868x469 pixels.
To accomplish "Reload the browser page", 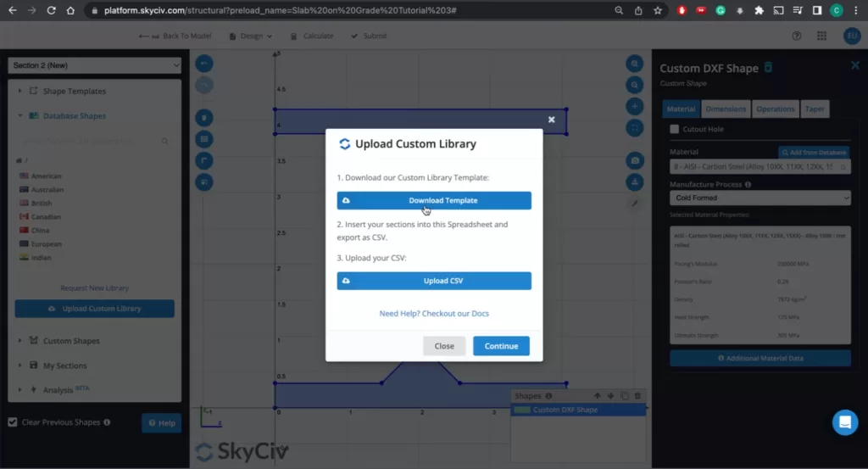I will (51, 10).
